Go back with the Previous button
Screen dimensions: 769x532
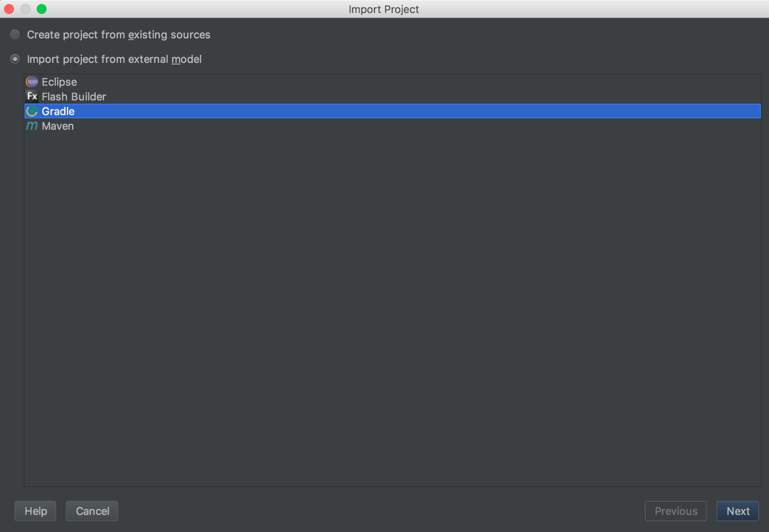tap(676, 511)
